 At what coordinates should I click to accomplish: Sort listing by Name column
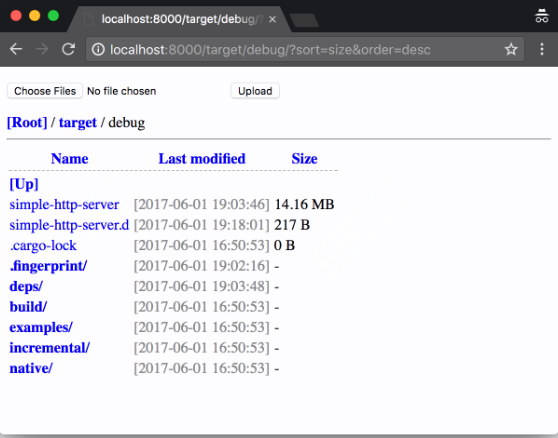[69, 159]
